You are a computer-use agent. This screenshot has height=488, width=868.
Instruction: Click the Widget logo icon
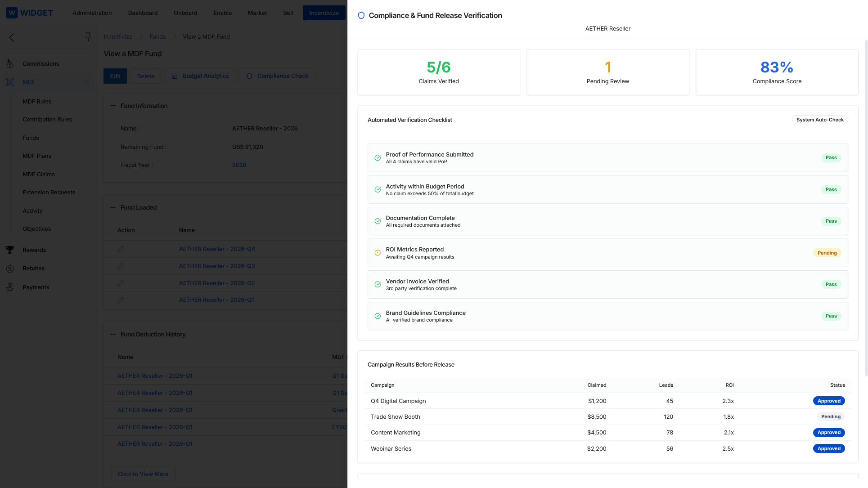(x=12, y=13)
